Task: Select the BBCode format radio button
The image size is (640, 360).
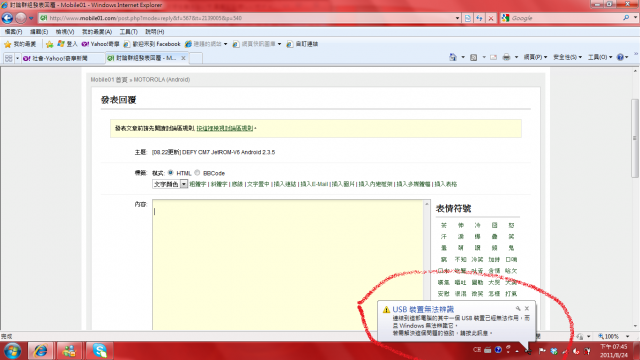Action: 197,173
